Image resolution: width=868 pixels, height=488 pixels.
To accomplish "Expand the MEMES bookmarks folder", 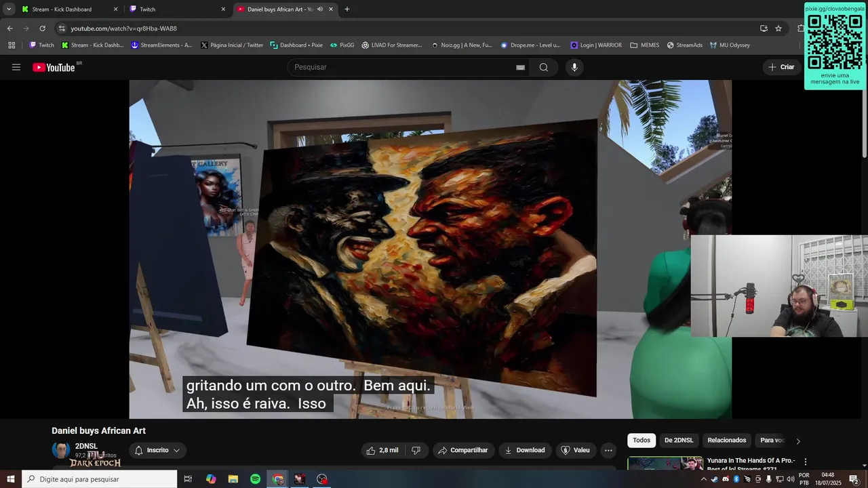I will coord(644,45).
